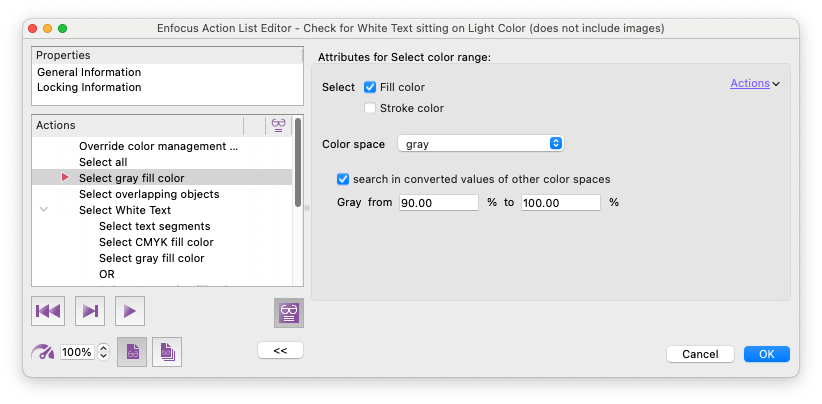Click the glasses icon in Actions header
822x404 pixels.
278,125
